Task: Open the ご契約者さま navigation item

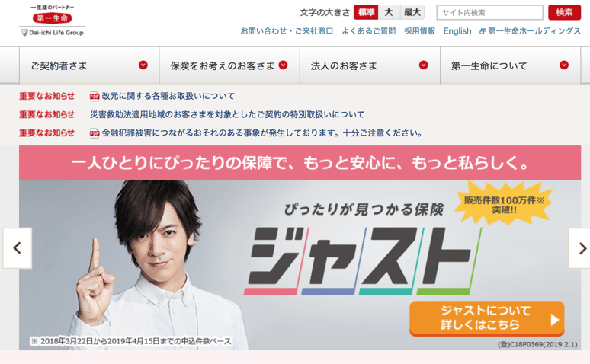Action: [89, 65]
